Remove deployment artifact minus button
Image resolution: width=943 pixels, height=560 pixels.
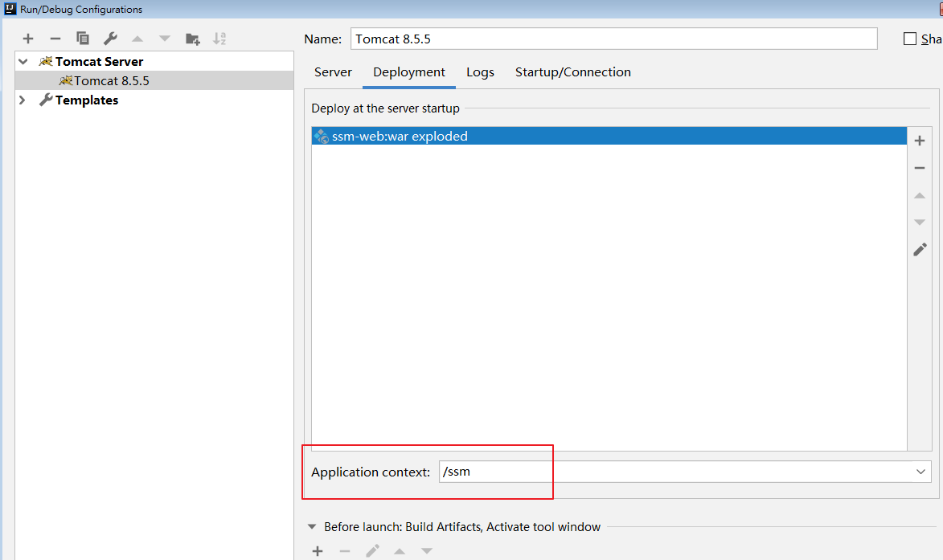click(x=920, y=168)
